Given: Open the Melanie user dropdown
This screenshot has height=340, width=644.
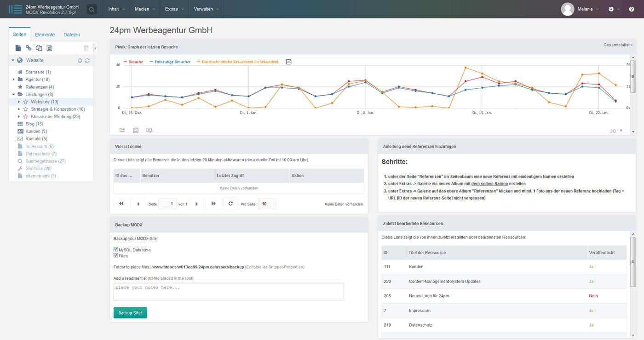Looking at the screenshot, I should (x=589, y=9).
